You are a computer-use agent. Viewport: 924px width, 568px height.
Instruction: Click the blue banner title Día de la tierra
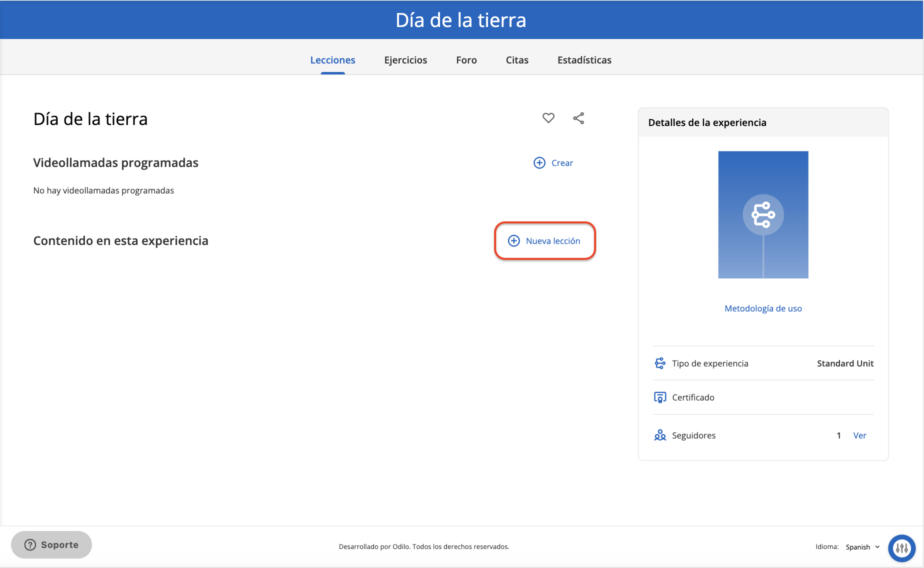coord(460,20)
